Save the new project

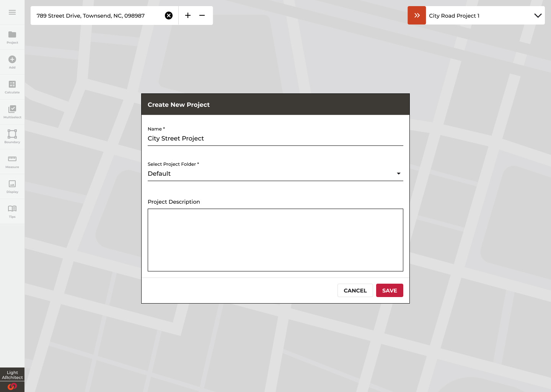point(390,291)
